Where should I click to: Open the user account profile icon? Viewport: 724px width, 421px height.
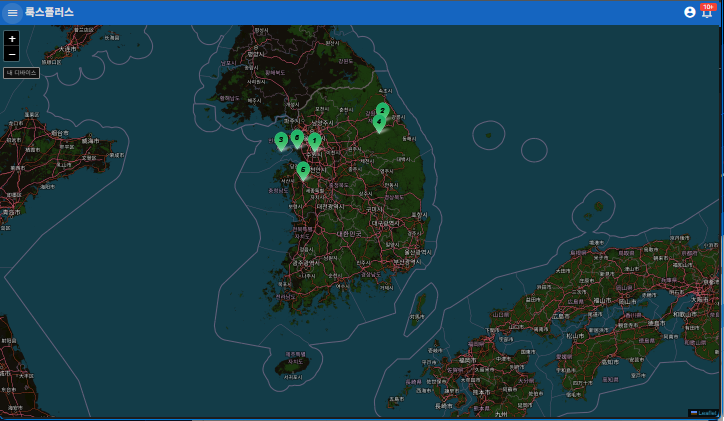click(690, 12)
